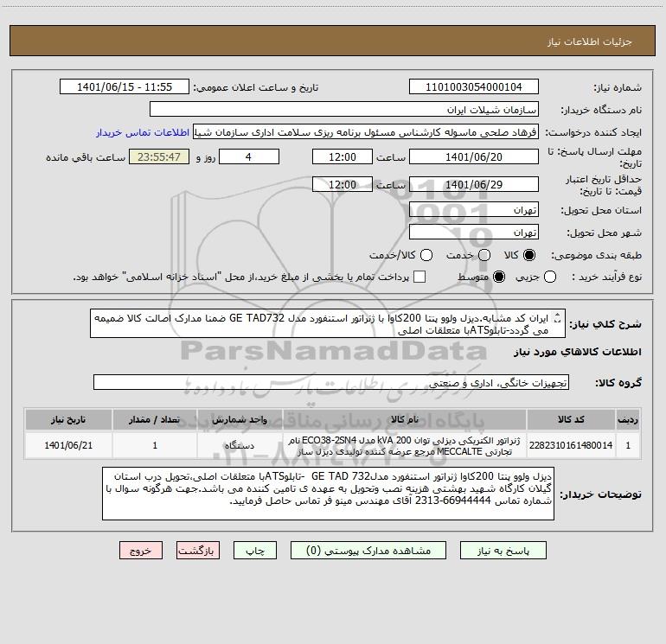Click the بازگشت back button

pyautogui.click(x=198, y=551)
